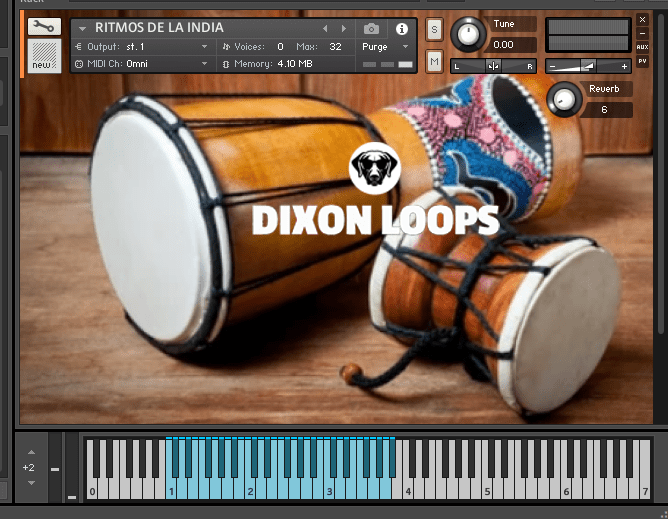Screen dimensions: 668x519
Task: Open the Purge menu
Action: [x=386, y=46]
